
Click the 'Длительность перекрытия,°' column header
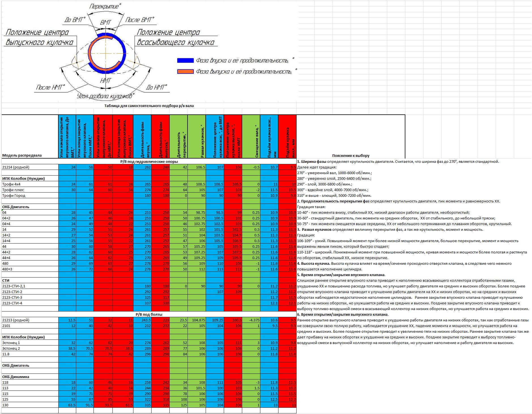click(x=178, y=136)
